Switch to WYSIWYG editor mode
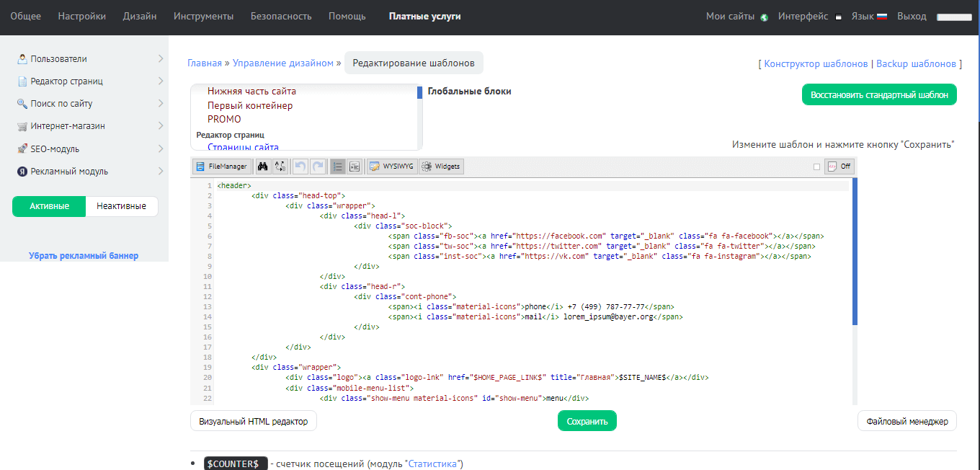The image size is (980, 470). (393, 167)
